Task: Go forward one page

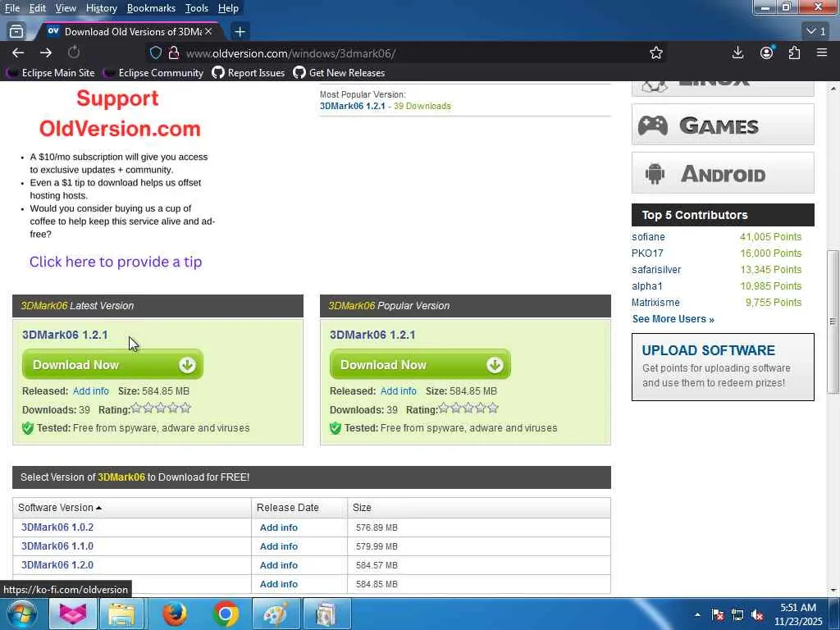Action: coord(46,52)
